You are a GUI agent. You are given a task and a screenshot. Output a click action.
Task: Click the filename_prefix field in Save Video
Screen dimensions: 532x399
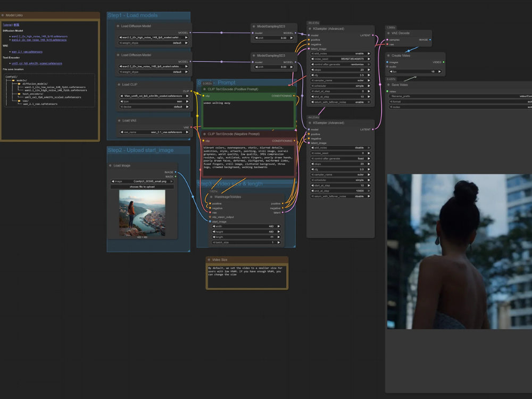(460, 96)
